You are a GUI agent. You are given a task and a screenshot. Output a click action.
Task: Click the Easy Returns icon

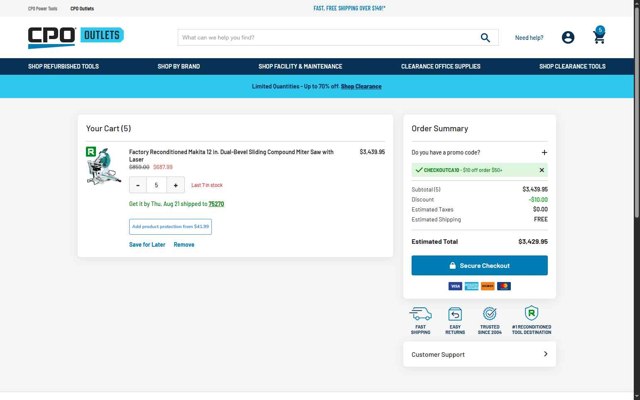tap(455, 314)
